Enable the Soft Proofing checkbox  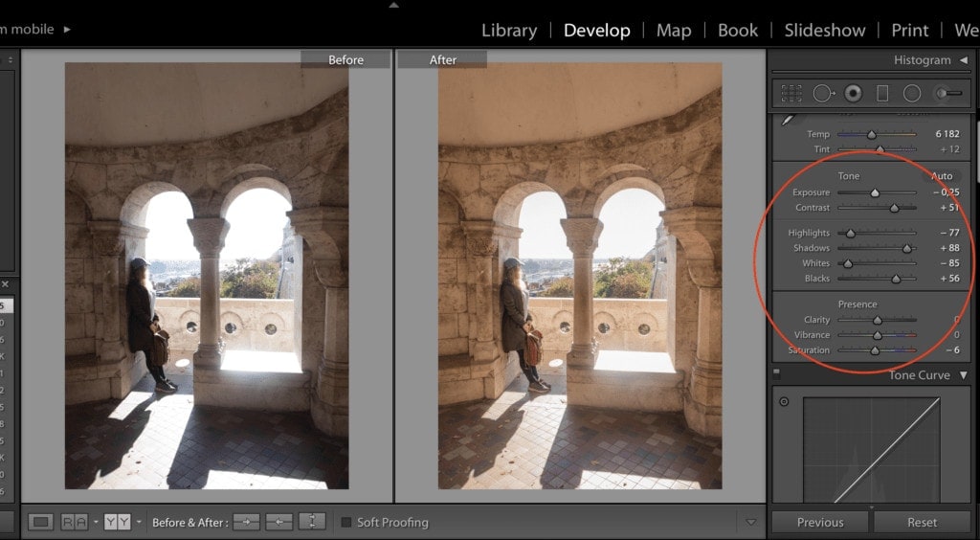(347, 523)
